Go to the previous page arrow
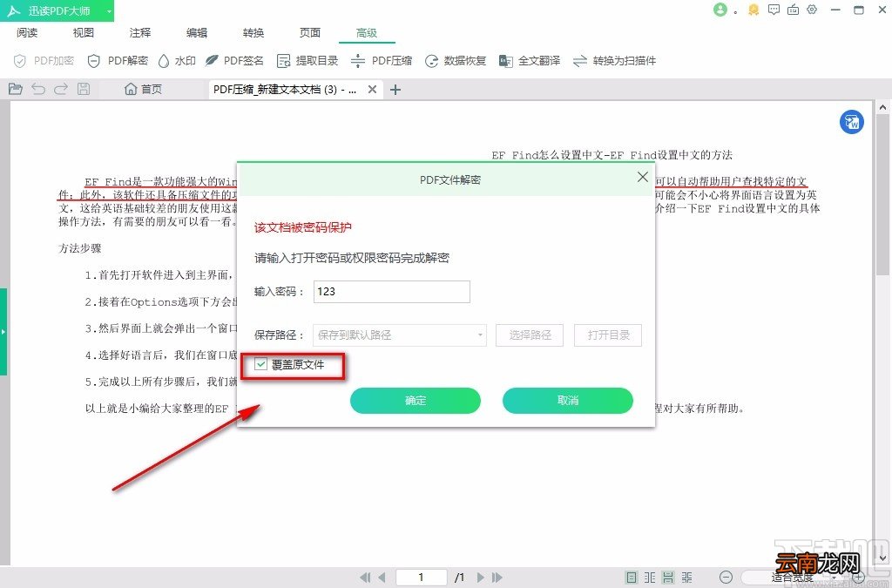Image resolution: width=892 pixels, height=588 pixels. [382, 578]
